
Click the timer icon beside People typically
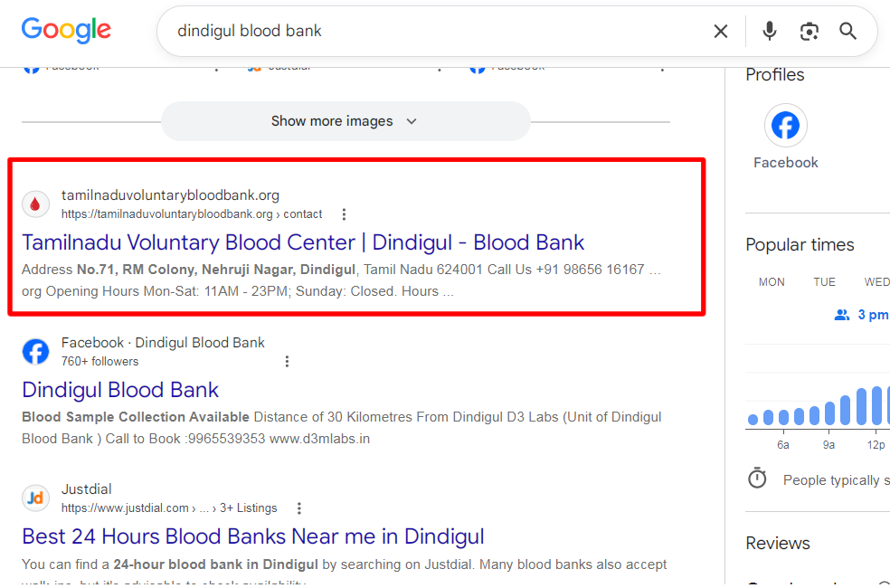point(757,479)
